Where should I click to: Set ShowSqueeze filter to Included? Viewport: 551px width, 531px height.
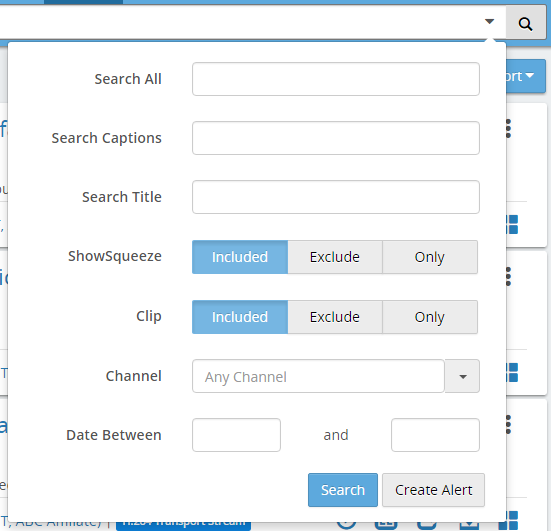coord(240,257)
